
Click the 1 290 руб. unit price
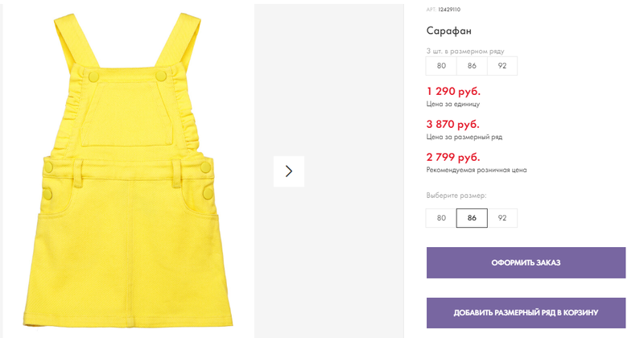coord(453,91)
